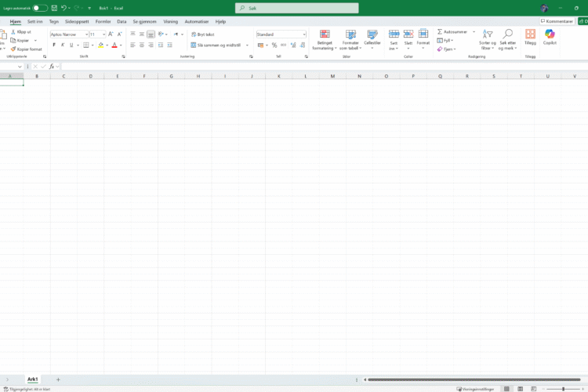Open Formater som tabell menu
This screenshot has width=588, height=392.
(x=350, y=40)
